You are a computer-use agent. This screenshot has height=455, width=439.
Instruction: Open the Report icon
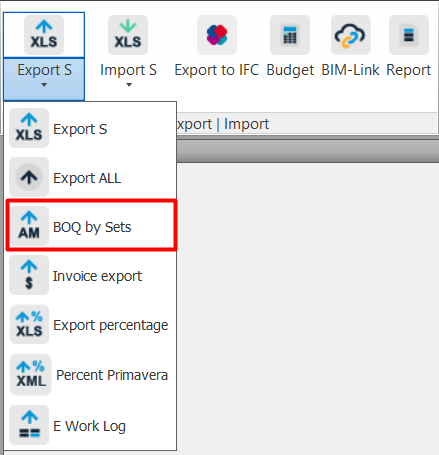(409, 35)
